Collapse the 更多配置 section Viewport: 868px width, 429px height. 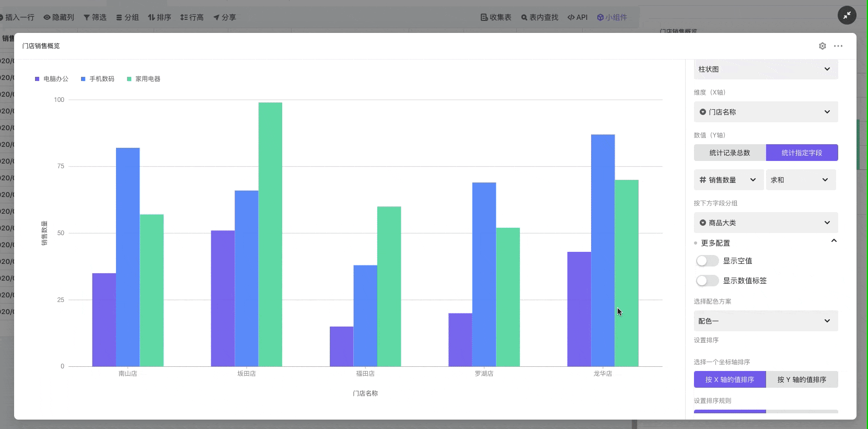(834, 241)
